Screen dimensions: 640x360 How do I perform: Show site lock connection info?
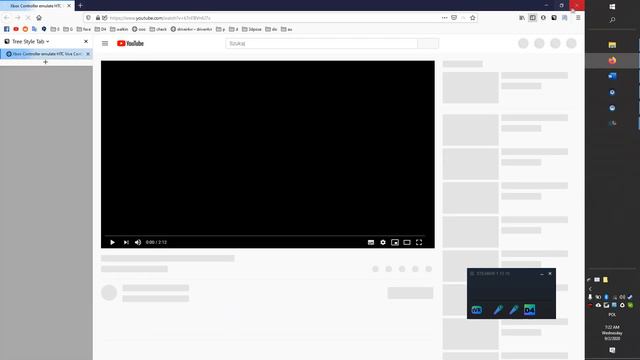pyautogui.click(x=98, y=18)
